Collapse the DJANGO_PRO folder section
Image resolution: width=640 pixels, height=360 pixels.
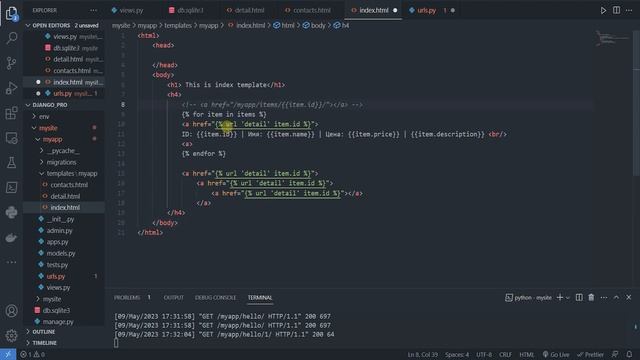click(28, 105)
